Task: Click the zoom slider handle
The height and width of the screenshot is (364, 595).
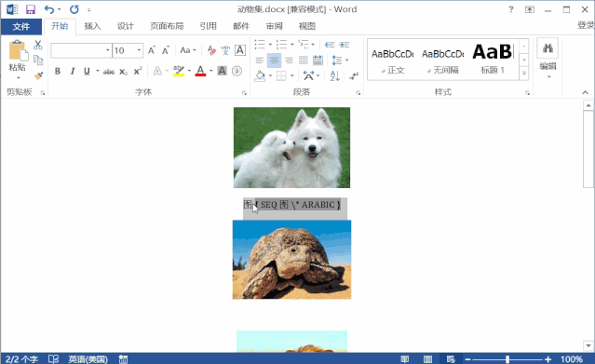Action: click(507, 359)
